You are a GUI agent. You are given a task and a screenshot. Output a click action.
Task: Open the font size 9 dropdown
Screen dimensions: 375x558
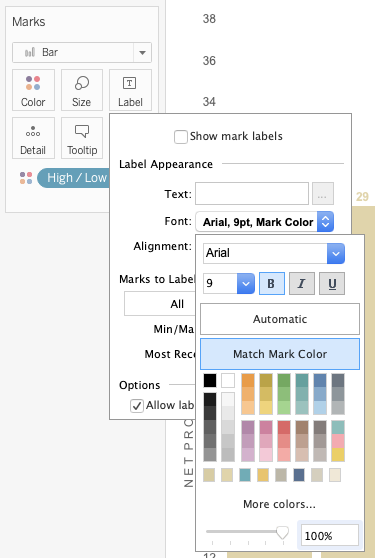pyautogui.click(x=229, y=284)
